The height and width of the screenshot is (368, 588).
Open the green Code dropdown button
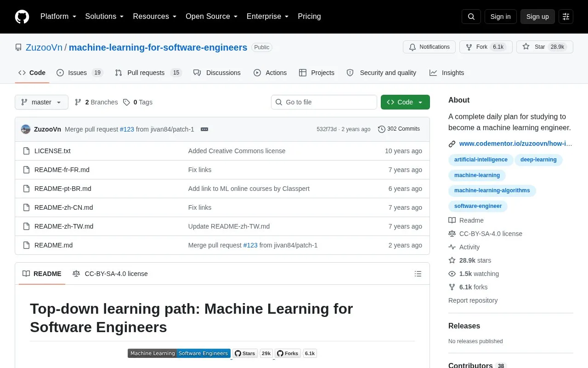405,102
